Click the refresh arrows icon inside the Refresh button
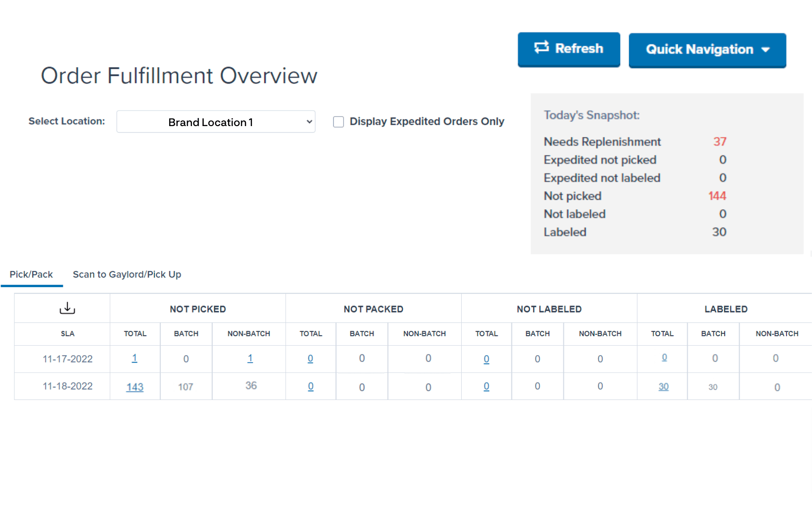812x510 pixels. click(x=543, y=48)
